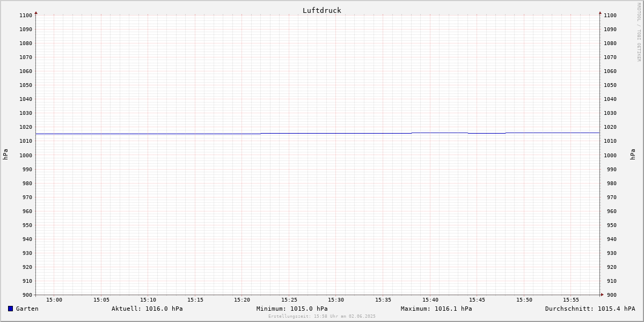Click the 15:25 time axis label
The height and width of the screenshot is (322, 644).
point(289,300)
